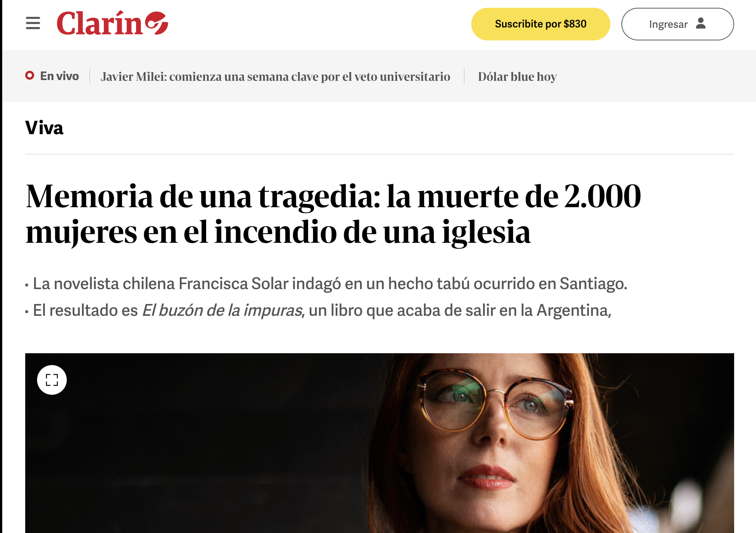756x533 pixels.
Task: Go to the Viva section
Action: tap(44, 128)
